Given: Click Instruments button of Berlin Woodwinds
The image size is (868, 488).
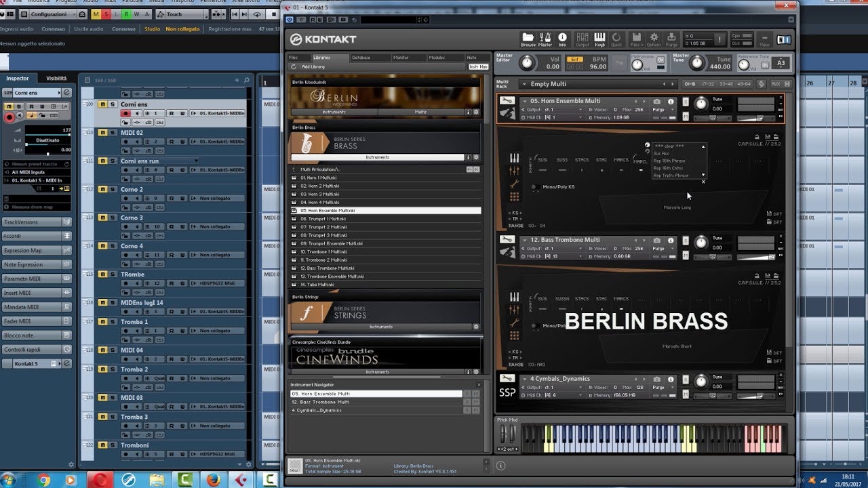Looking at the screenshot, I should pyautogui.click(x=334, y=112).
